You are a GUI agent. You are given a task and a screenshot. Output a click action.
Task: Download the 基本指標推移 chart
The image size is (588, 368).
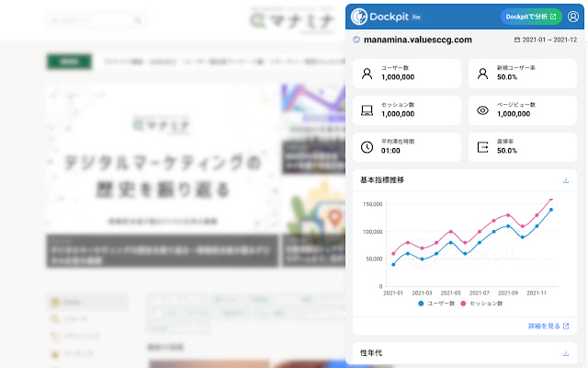[x=566, y=180]
